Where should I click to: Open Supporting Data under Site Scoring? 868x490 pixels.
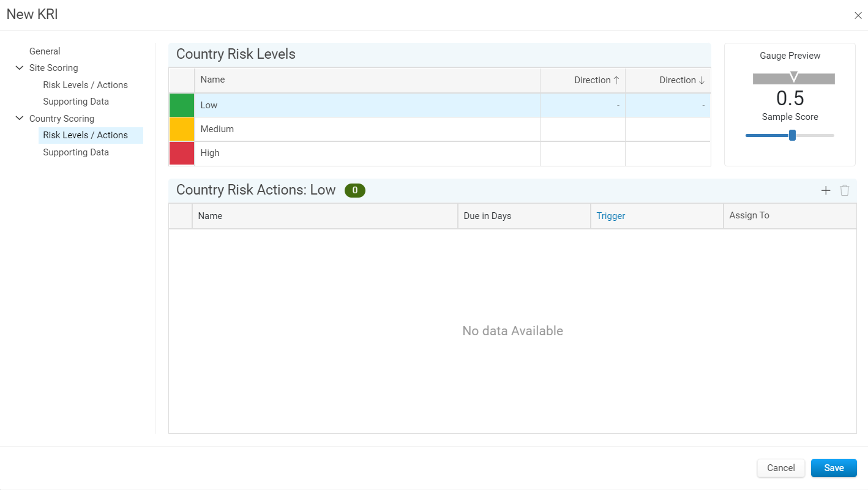coord(76,102)
